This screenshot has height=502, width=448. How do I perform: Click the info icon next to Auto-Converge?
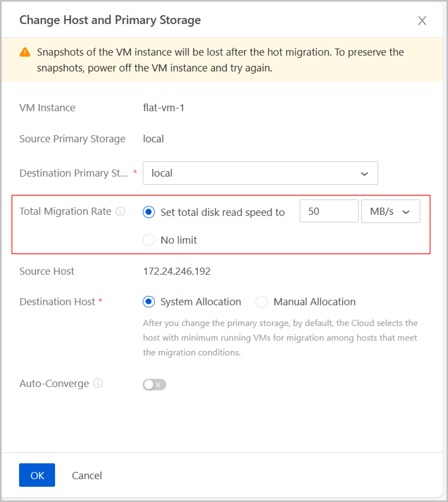[98, 383]
